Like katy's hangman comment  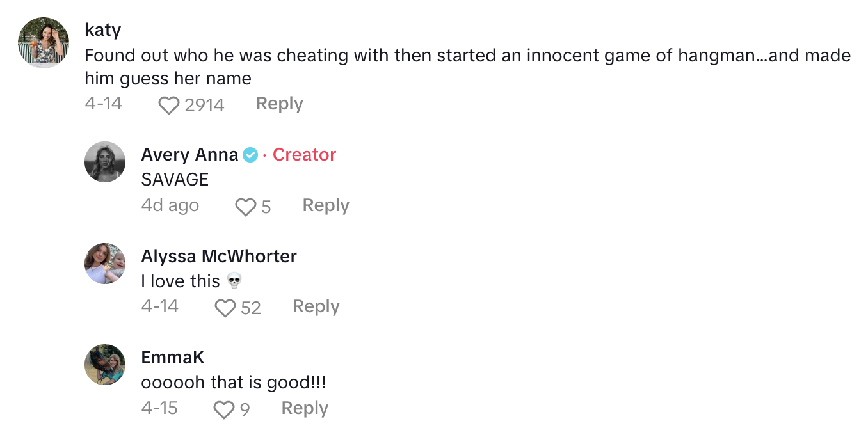coord(169,105)
